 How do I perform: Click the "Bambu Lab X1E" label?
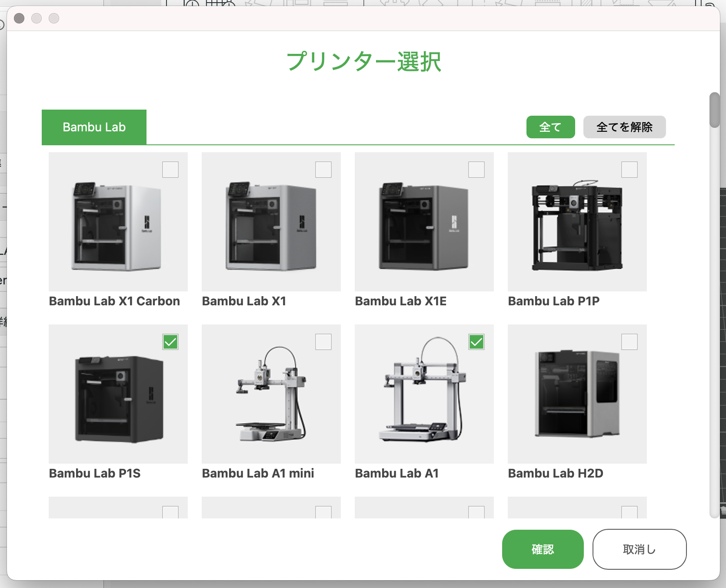(x=401, y=301)
